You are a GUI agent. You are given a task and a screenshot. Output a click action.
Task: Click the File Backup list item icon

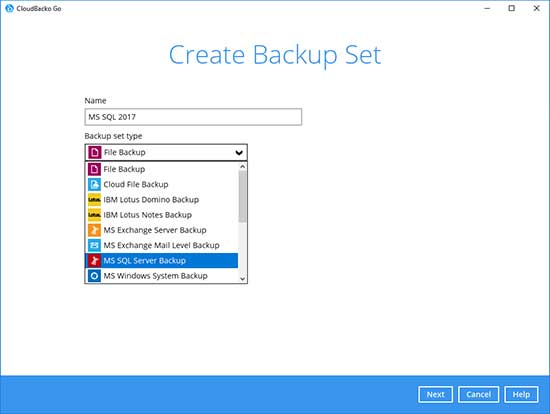tap(94, 169)
